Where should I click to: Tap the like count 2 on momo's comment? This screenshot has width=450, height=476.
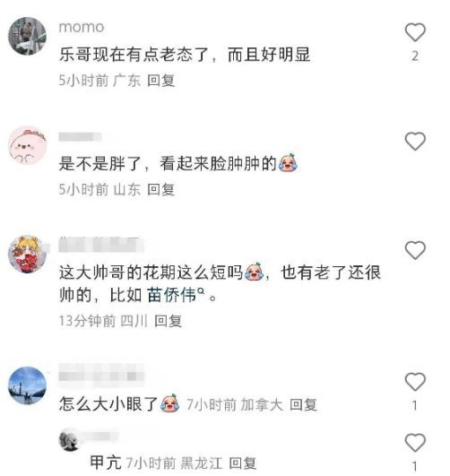(415, 56)
